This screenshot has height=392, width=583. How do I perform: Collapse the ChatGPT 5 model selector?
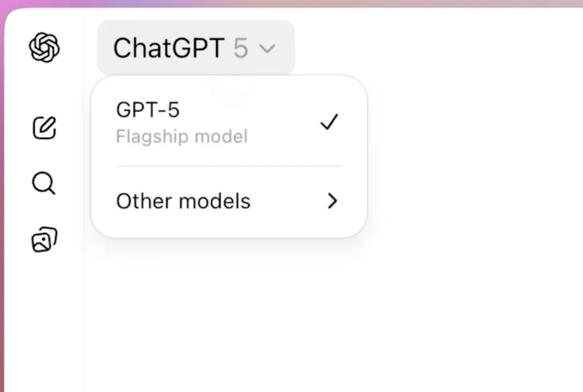(195, 48)
